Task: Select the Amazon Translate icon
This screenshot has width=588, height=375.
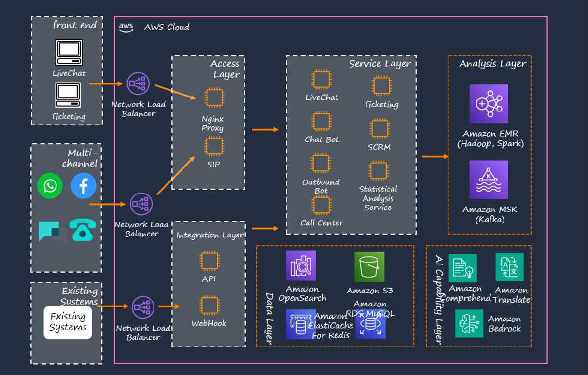Action: (510, 267)
